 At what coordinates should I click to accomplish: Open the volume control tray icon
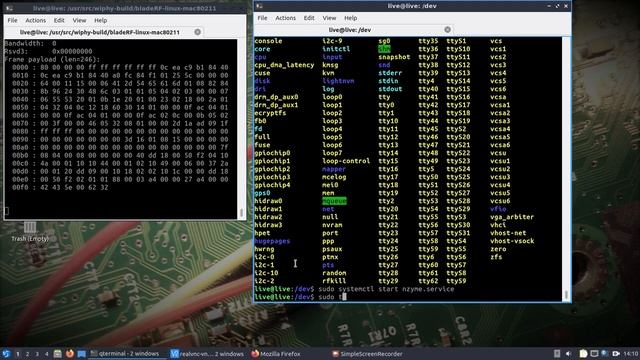pos(568,353)
